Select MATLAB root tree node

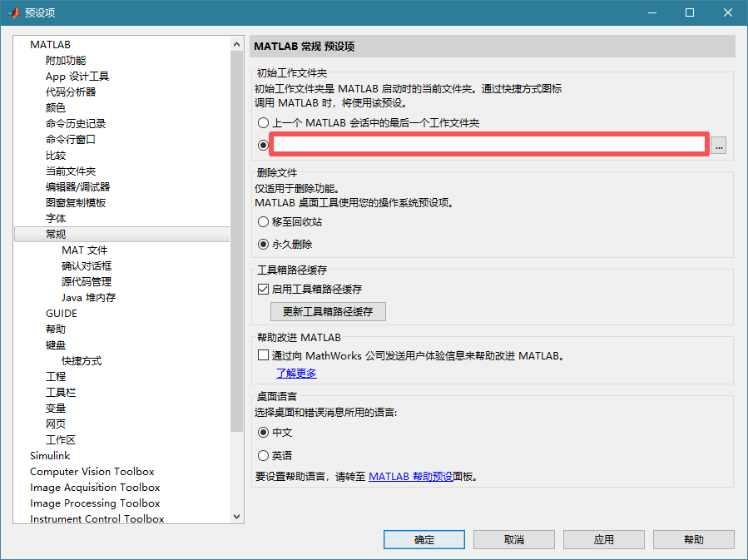(x=50, y=45)
